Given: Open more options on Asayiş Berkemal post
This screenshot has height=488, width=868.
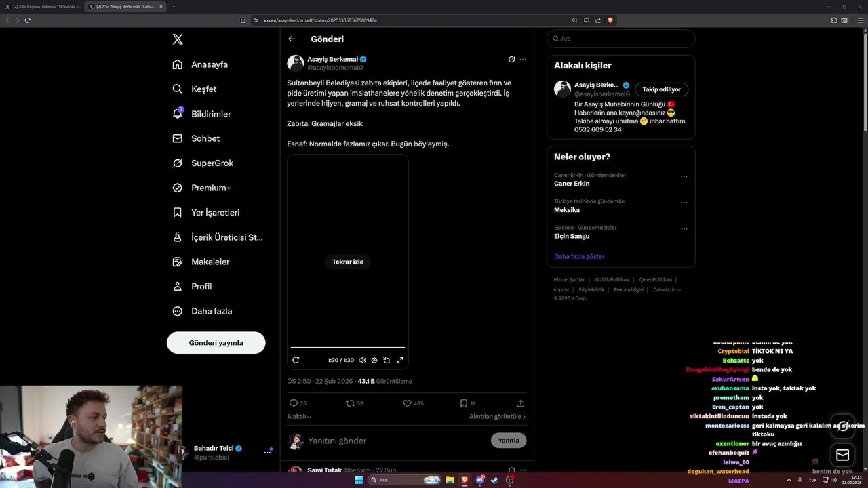Looking at the screenshot, I should [x=523, y=59].
